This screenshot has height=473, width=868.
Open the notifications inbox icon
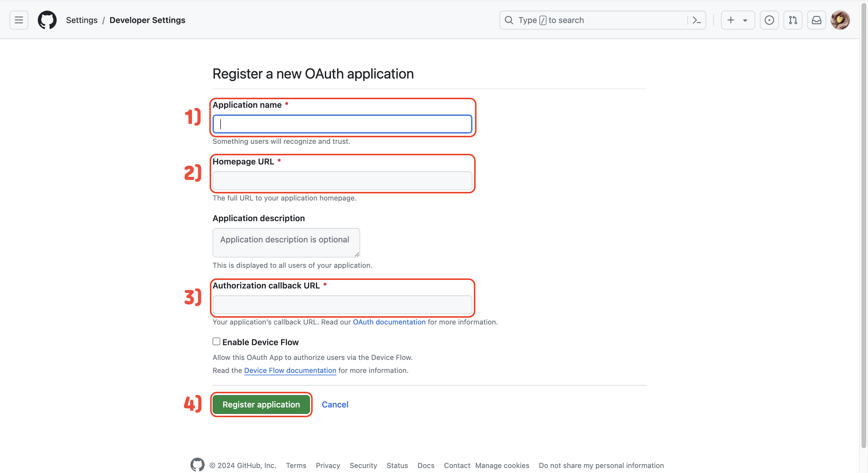816,20
